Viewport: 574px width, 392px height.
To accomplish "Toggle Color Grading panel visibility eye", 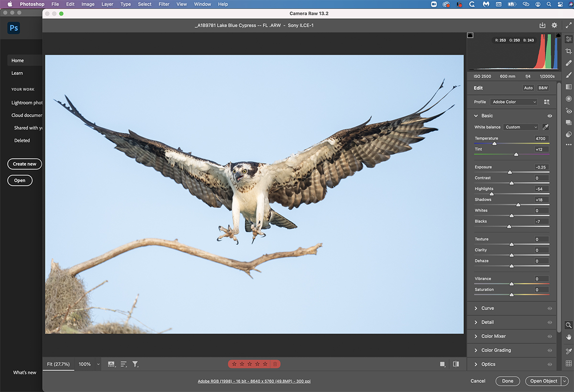I will (550, 350).
